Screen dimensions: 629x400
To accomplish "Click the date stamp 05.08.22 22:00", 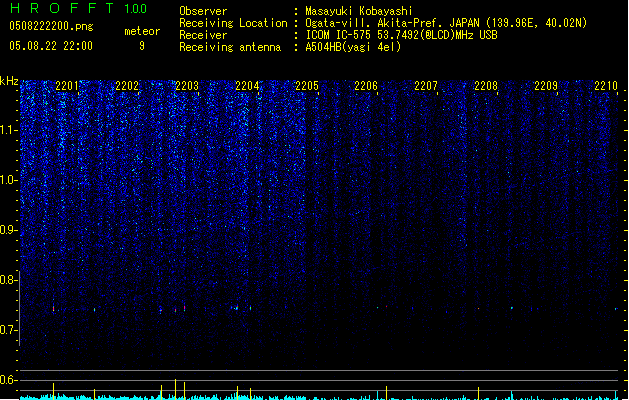I will coord(51,46).
